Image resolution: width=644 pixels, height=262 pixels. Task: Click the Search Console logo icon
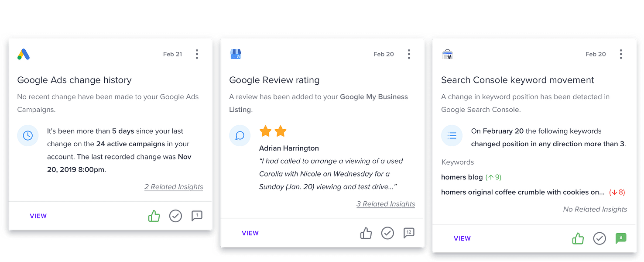click(x=448, y=54)
